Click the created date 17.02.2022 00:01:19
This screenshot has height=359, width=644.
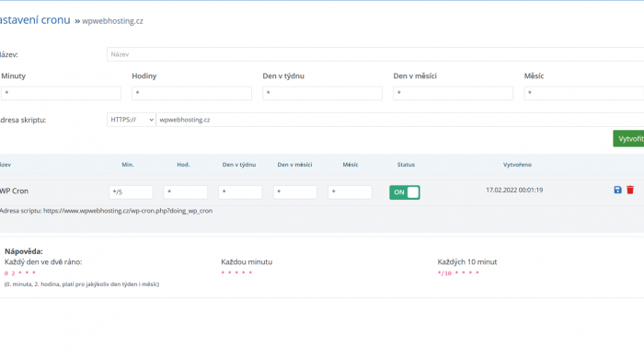[514, 190]
